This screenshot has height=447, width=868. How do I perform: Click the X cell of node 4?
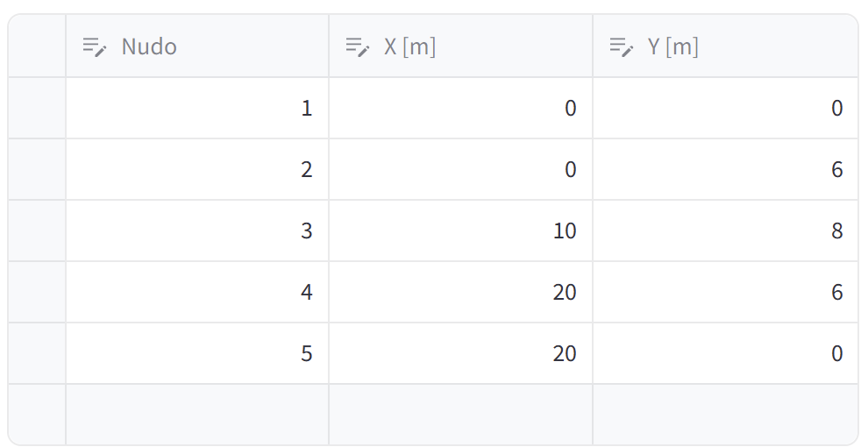pos(460,292)
